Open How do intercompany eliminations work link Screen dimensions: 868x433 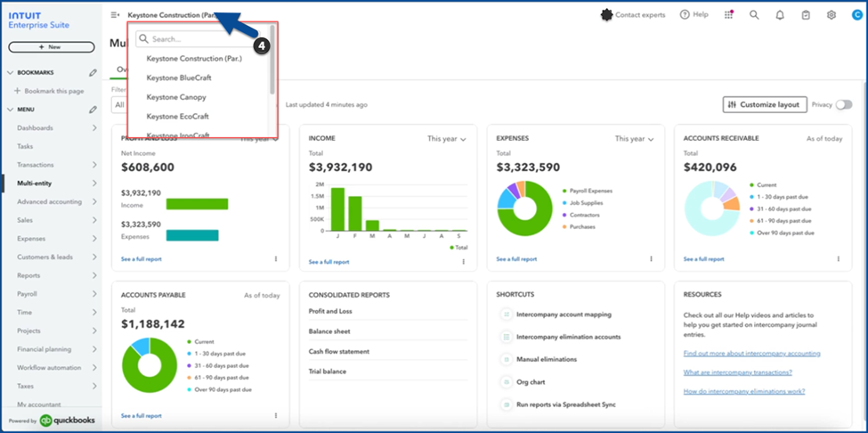coord(744,391)
